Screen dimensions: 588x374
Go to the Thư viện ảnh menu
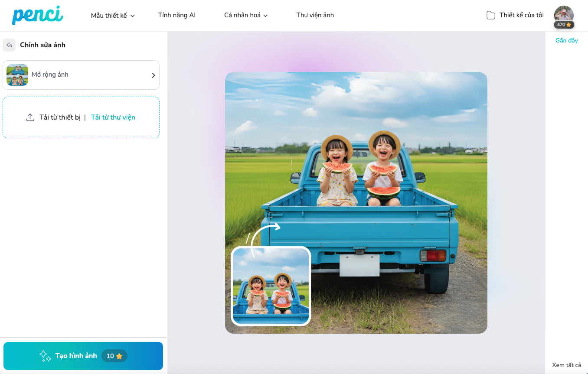315,15
